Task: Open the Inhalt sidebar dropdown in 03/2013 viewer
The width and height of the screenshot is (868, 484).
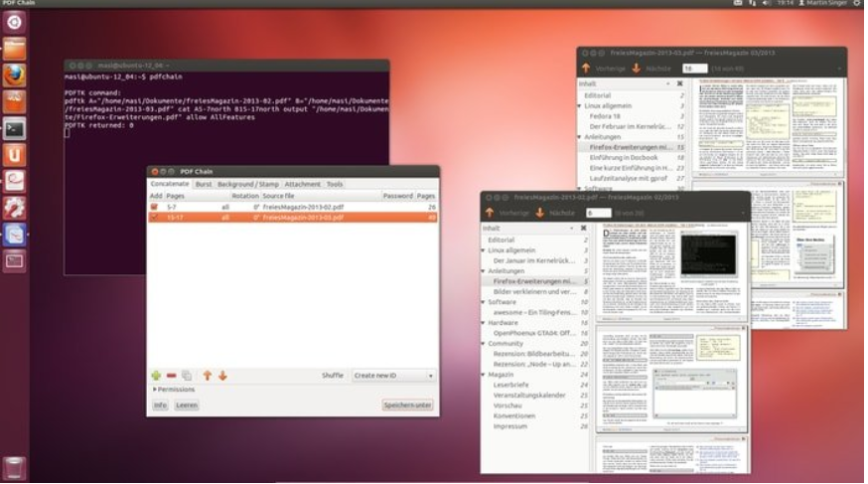Action: 668,83
